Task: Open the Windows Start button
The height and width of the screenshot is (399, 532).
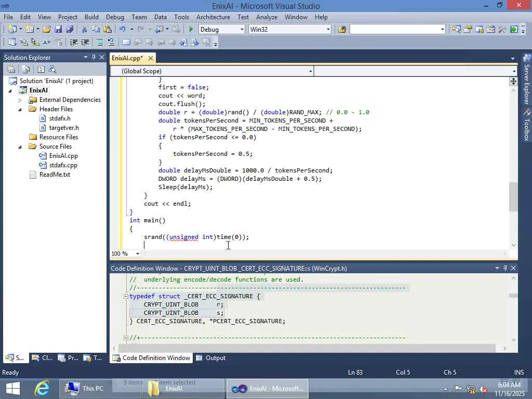Action: coord(13,389)
